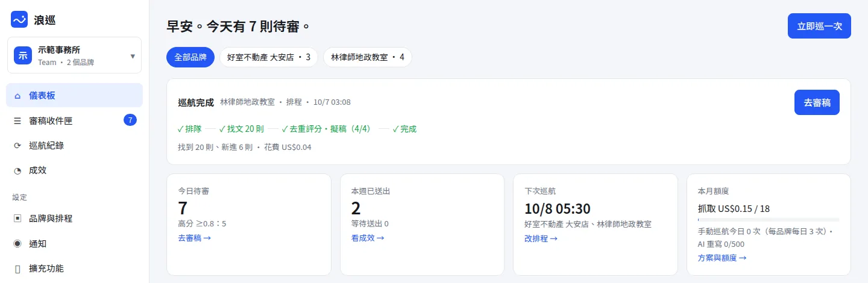Go to 巡航紀錄 page
This screenshot has height=283, width=868.
tap(75, 145)
